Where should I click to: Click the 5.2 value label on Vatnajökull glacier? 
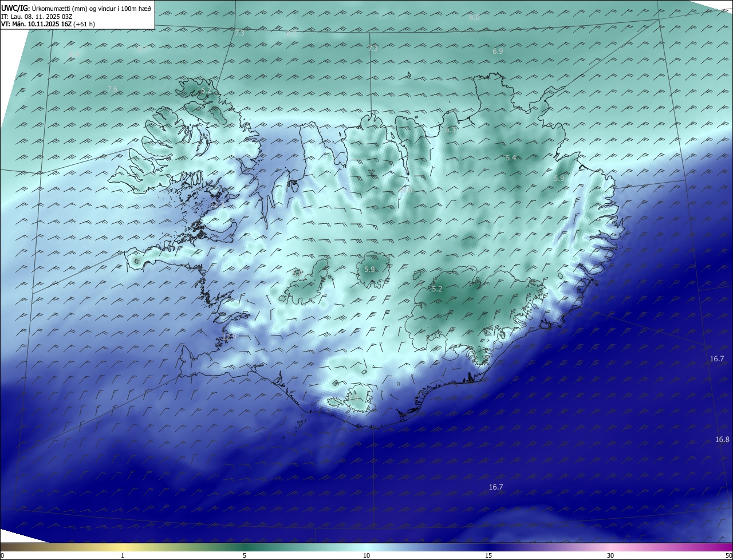click(438, 289)
